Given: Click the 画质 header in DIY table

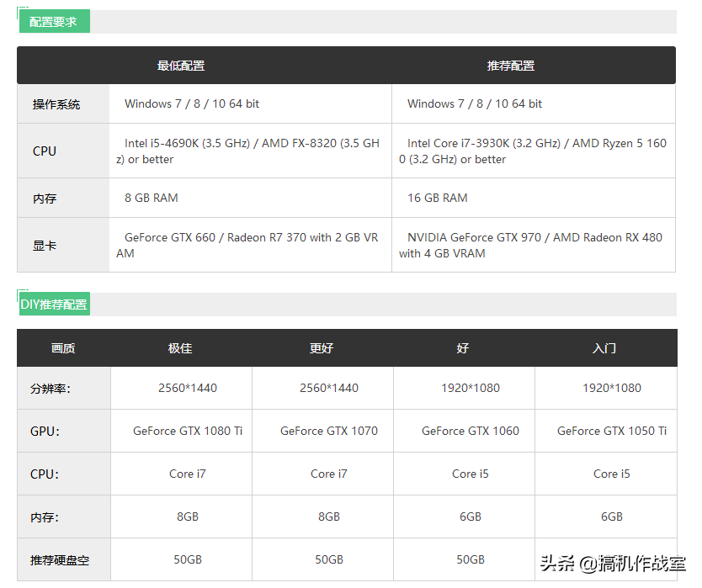Looking at the screenshot, I should (63, 348).
